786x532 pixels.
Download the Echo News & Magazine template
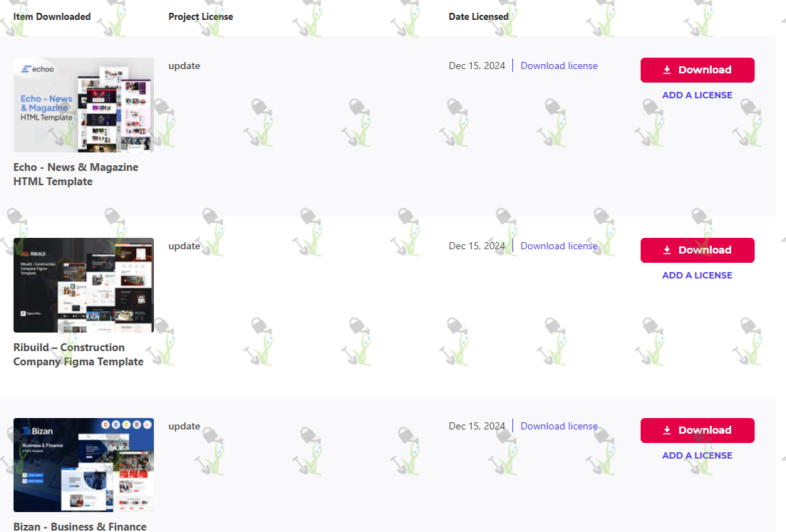[697, 70]
